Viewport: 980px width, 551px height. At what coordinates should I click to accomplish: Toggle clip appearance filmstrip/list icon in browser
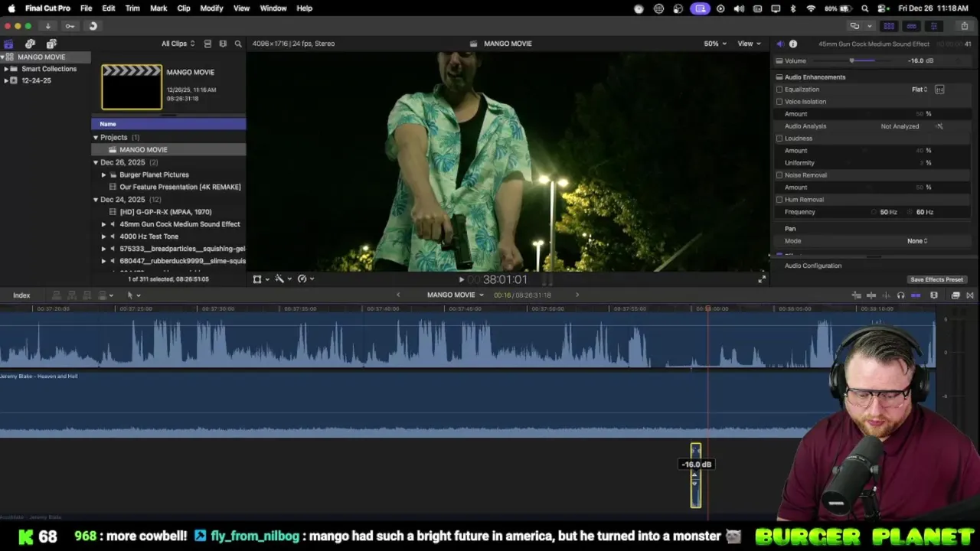[x=207, y=44]
